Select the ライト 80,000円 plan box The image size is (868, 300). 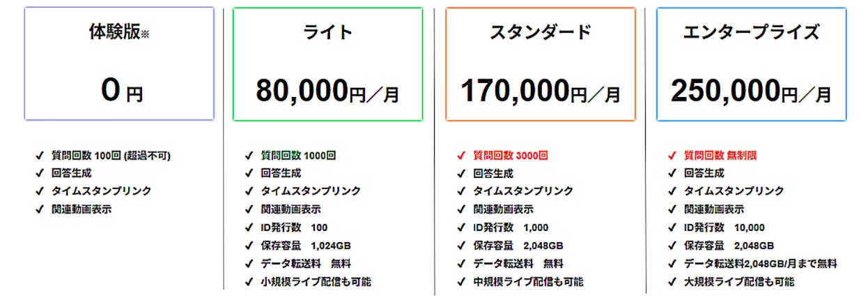pos(327,63)
